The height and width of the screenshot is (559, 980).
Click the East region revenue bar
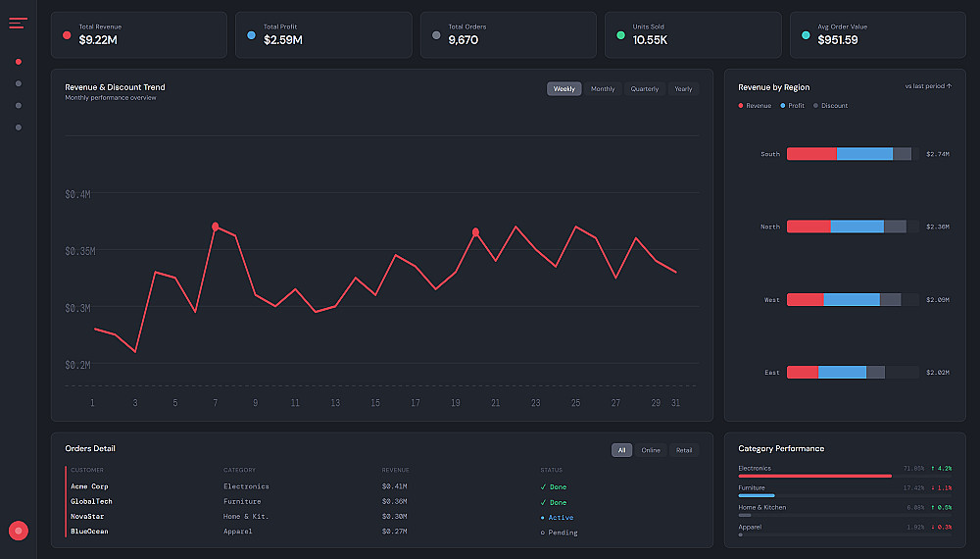pos(803,372)
